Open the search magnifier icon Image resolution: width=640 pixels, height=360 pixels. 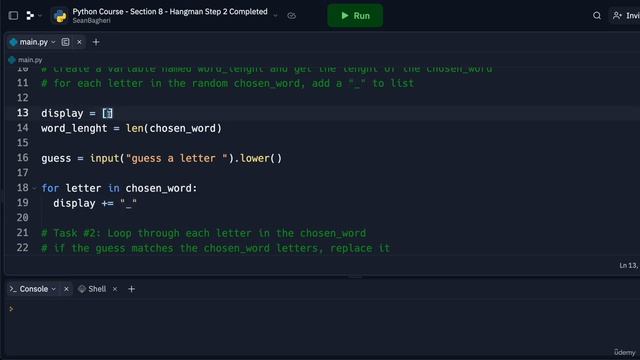coord(597,16)
